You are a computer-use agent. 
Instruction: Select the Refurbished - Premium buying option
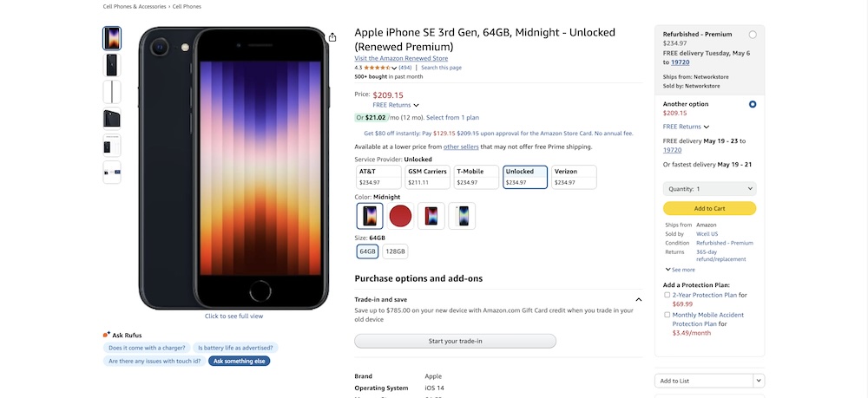(x=752, y=35)
